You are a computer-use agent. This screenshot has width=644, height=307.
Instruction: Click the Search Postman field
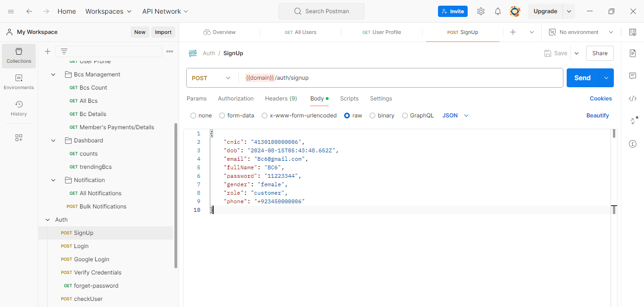[322, 11]
